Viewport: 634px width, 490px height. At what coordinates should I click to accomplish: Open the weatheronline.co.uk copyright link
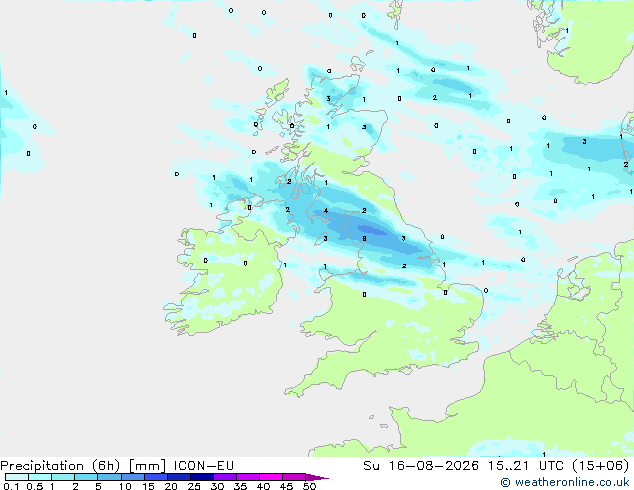click(x=564, y=482)
